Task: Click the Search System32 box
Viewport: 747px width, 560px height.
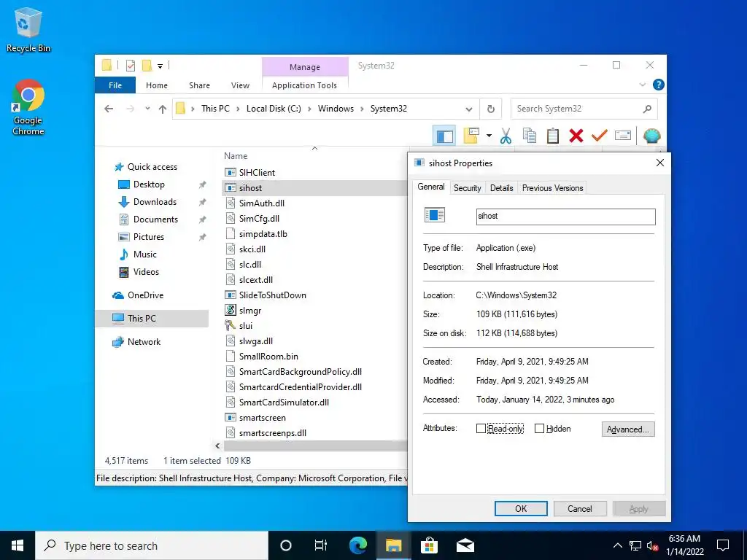Action: click(584, 109)
